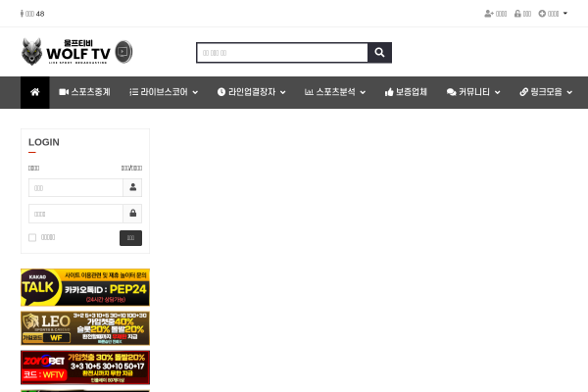Toggle the auto-login checkbox
Screen dimensions: 588x392
(32, 237)
